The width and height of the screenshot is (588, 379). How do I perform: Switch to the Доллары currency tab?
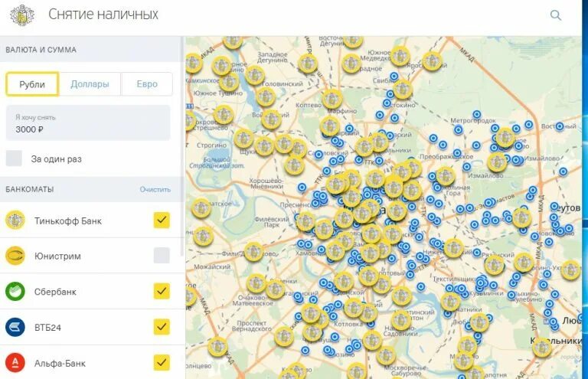pos(90,84)
